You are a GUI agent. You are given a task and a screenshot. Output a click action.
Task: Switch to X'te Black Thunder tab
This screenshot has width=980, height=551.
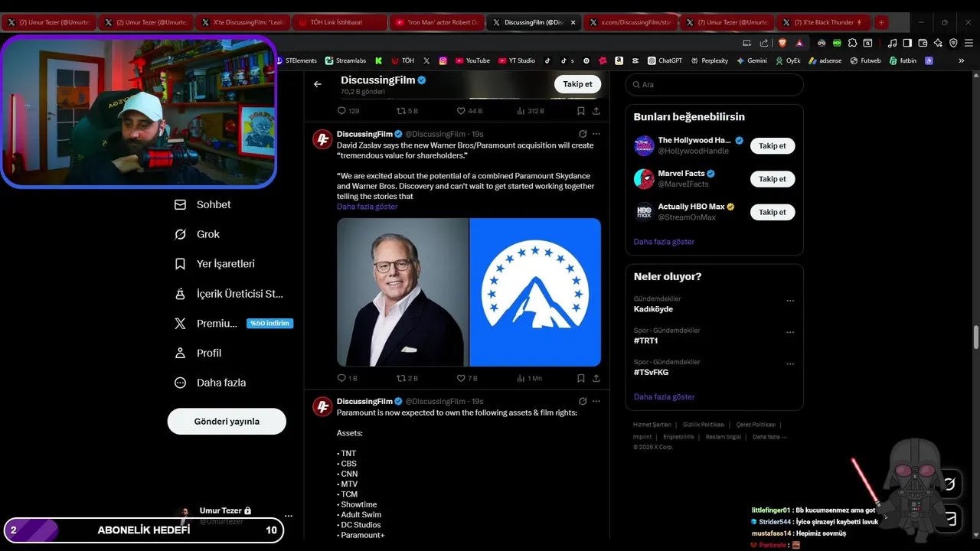[x=823, y=22]
